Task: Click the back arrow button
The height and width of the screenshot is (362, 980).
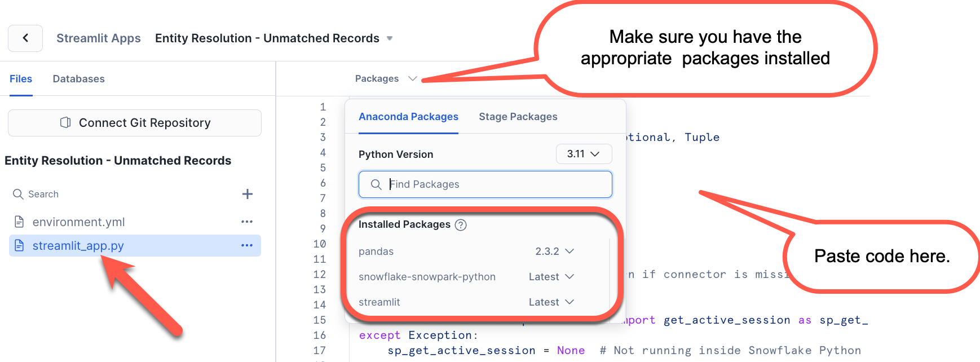Action: coord(25,38)
